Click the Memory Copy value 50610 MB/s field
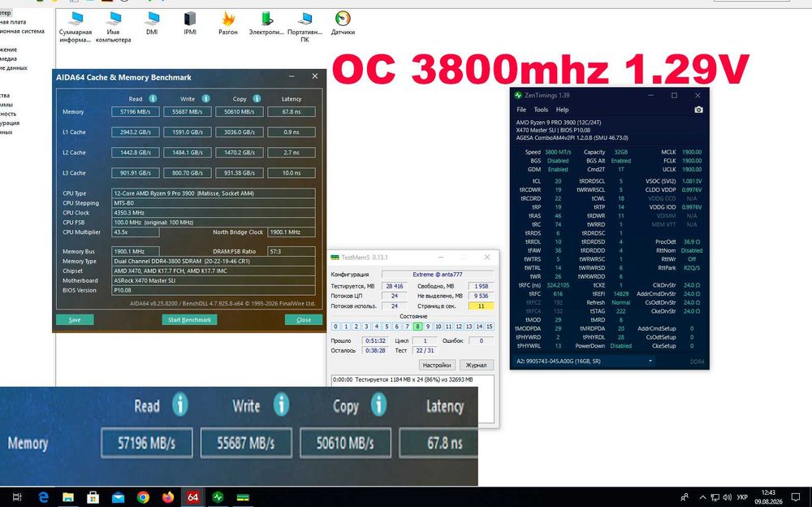The image size is (812, 507). pos(240,111)
